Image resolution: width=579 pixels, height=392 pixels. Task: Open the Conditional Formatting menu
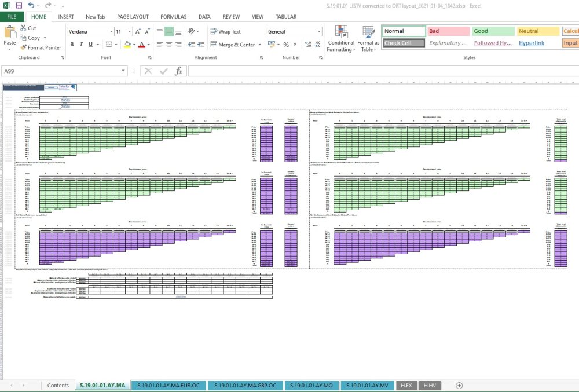pos(341,39)
